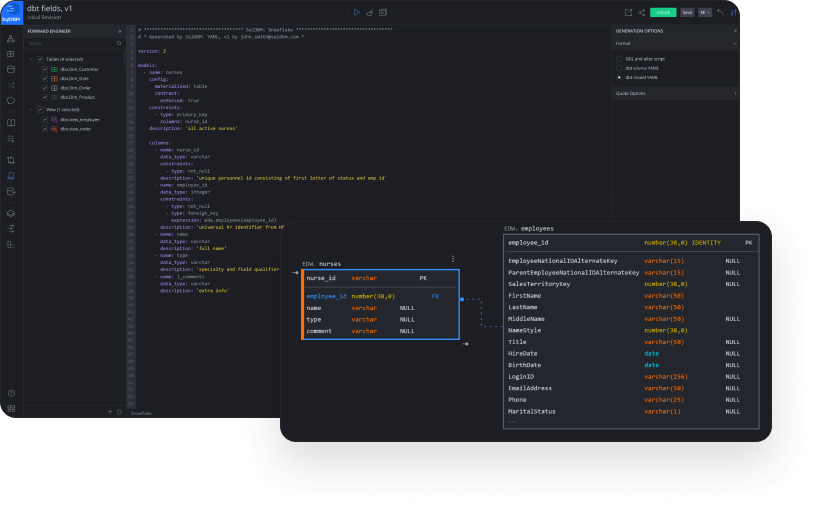Open the diagram explorer icon in left sidebar

pos(11,38)
